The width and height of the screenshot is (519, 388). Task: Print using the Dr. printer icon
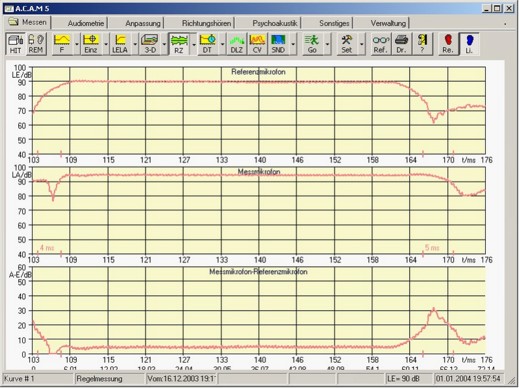[x=401, y=44]
